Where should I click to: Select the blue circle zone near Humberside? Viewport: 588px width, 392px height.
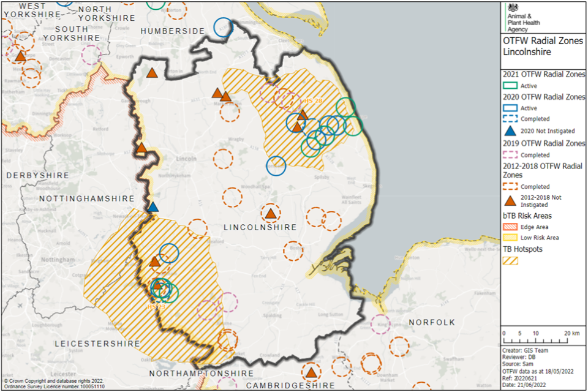pos(224,27)
